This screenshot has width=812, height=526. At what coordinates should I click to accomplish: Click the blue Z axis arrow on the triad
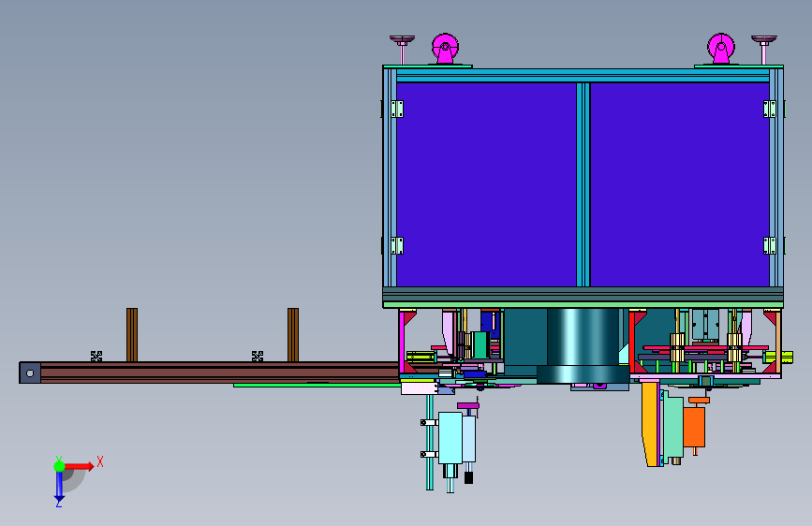click(59, 487)
